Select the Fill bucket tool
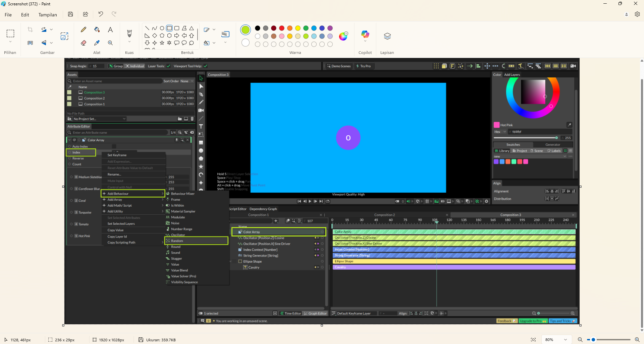This screenshot has width=644, height=344. click(97, 30)
